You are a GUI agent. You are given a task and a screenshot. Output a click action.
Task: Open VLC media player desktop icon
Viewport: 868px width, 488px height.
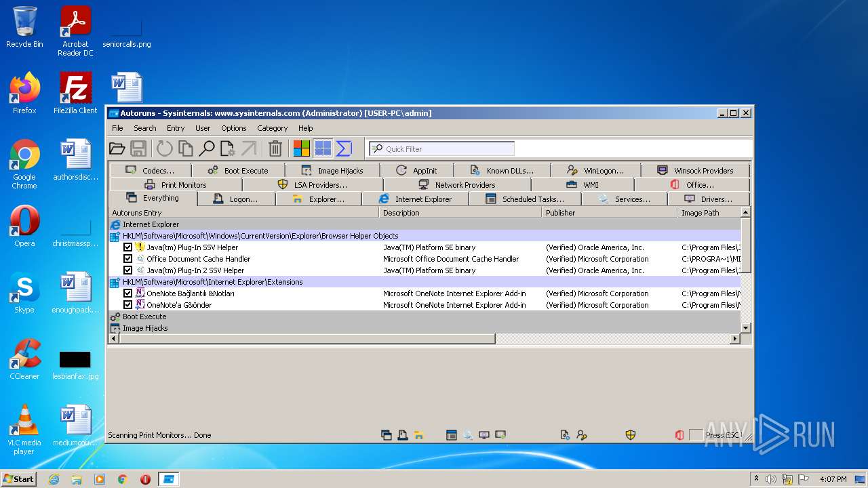[x=24, y=430]
